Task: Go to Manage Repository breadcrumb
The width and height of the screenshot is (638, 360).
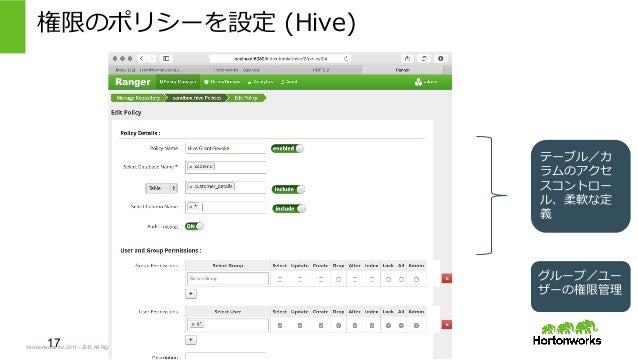Action: point(138,98)
